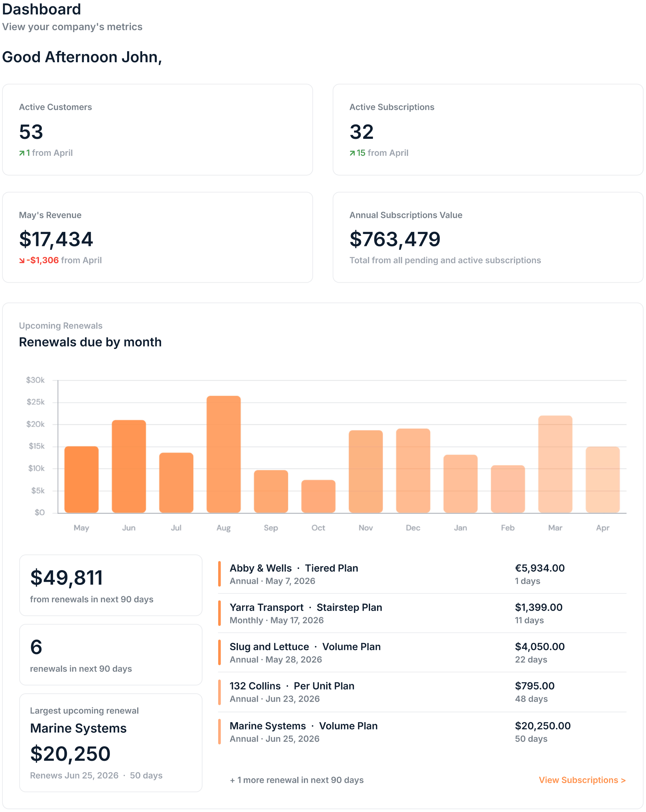The image size is (646, 812).
Task: Select the Jan bar in renewals chart
Action: (x=460, y=484)
